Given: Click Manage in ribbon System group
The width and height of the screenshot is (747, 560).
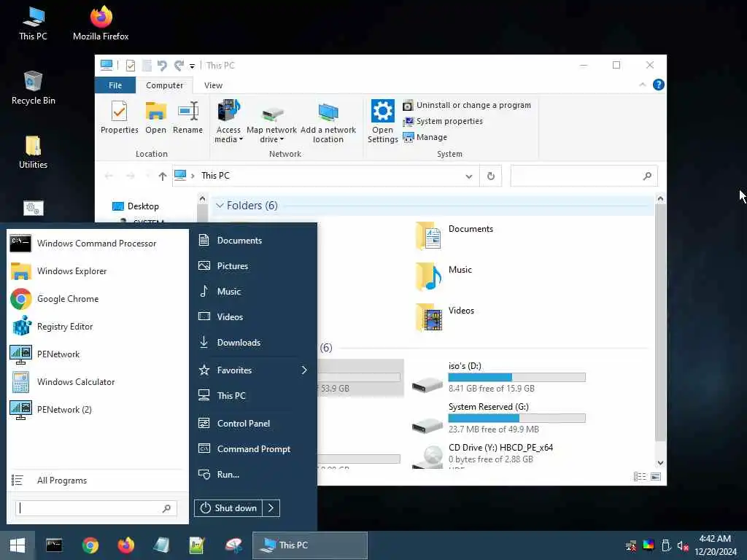Looking at the screenshot, I should click(x=425, y=137).
